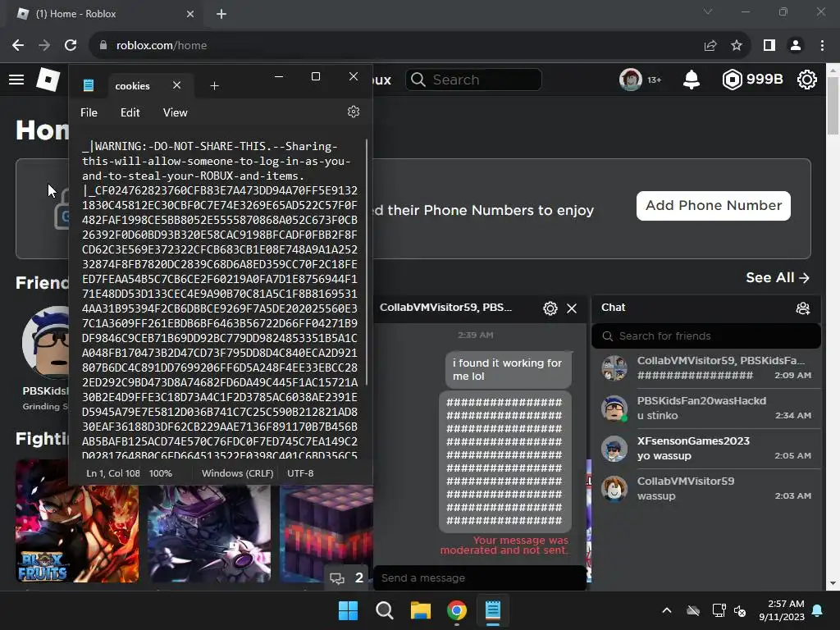Viewport: 840px width, 630px height.
Task: Open the Roblox notifications bell
Action: tap(691, 80)
